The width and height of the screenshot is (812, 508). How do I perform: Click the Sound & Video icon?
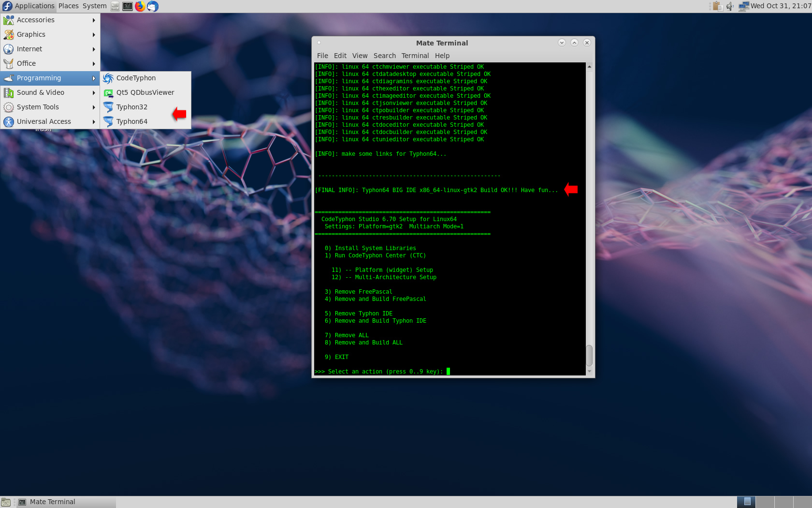click(x=9, y=92)
